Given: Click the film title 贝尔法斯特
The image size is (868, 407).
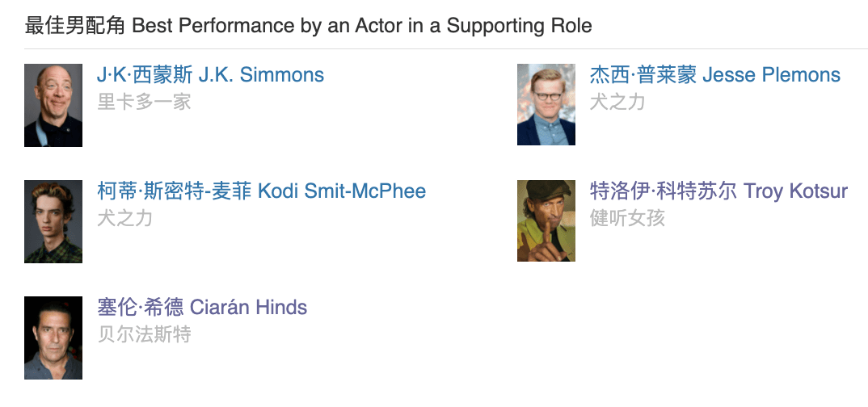Looking at the screenshot, I should tap(144, 334).
